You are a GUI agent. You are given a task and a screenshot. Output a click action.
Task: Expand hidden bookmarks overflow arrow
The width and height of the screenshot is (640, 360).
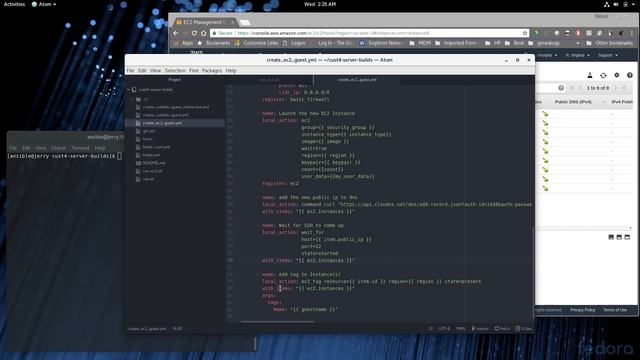578,43
